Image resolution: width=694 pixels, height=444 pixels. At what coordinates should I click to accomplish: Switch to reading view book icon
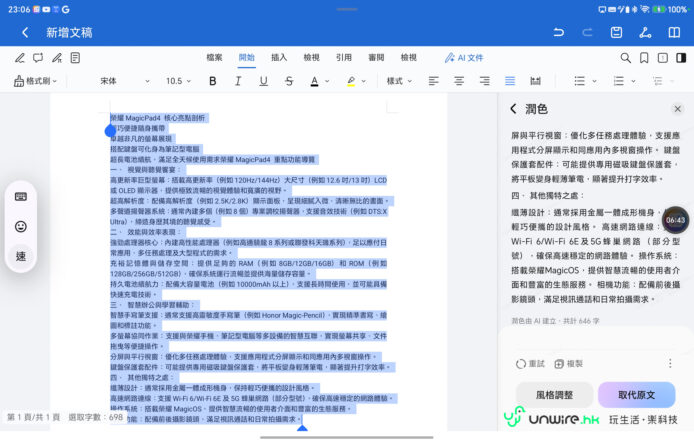click(x=674, y=32)
